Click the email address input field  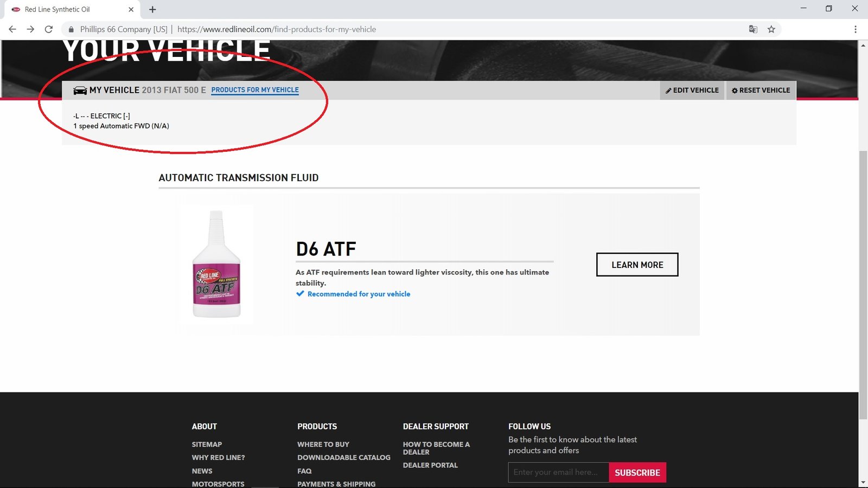558,472
